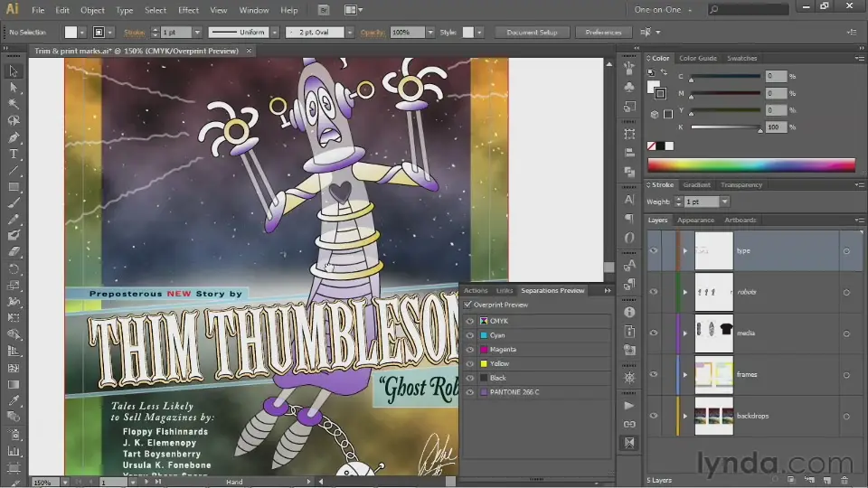Hide the PANTONE 266 C separation
The image size is (868, 488).
[x=469, y=392]
